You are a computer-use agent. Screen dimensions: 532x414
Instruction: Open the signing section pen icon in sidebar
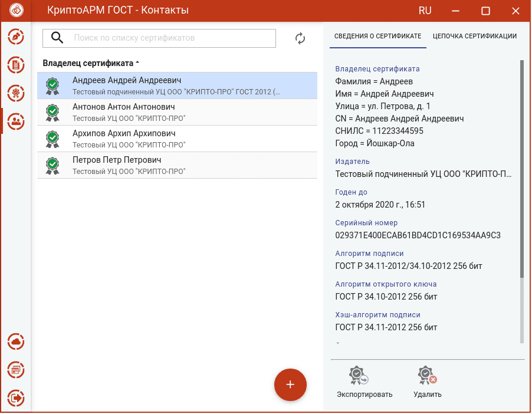coord(16,37)
